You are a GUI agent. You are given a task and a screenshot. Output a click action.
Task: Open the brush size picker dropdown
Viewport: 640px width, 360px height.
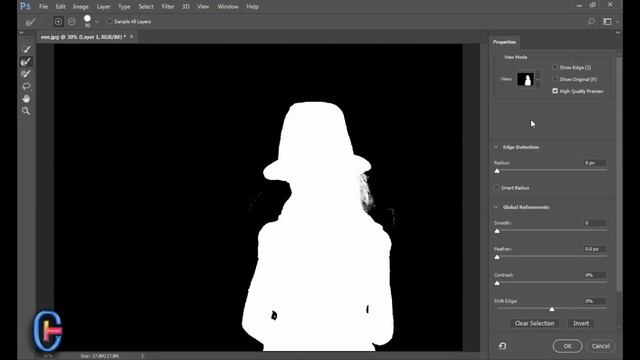click(x=97, y=22)
